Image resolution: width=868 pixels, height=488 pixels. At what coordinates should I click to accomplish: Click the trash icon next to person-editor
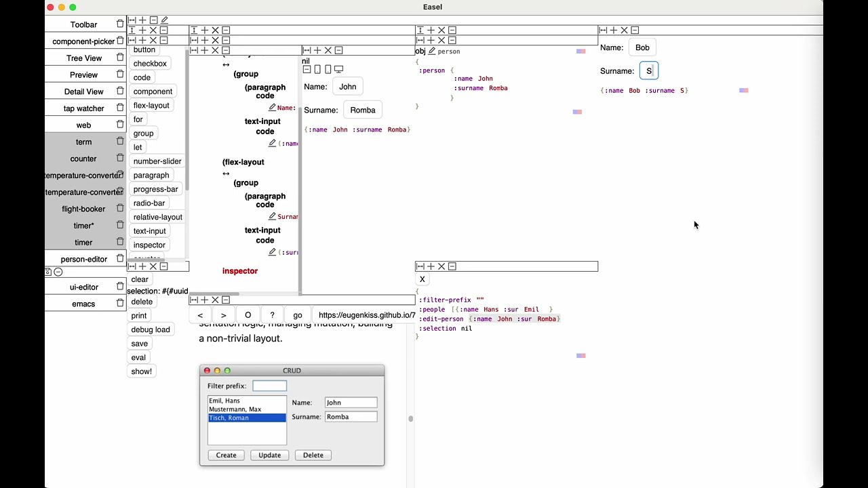tap(120, 259)
